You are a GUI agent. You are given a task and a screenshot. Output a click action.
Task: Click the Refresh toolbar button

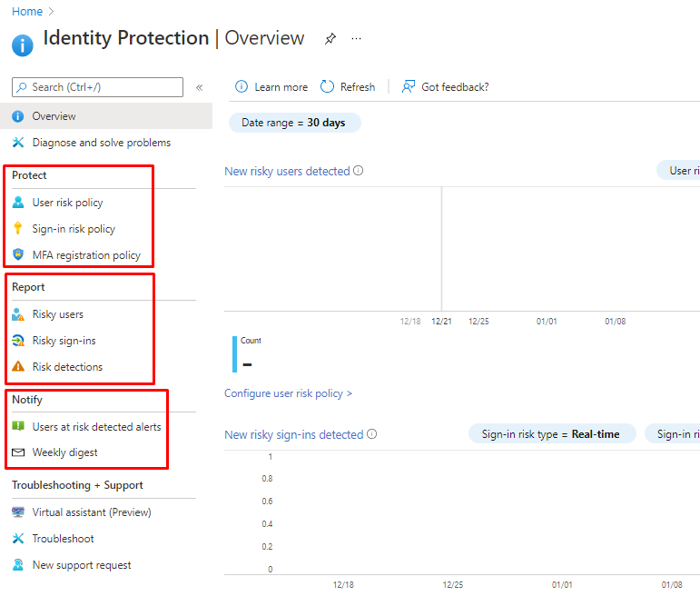pyautogui.click(x=348, y=87)
